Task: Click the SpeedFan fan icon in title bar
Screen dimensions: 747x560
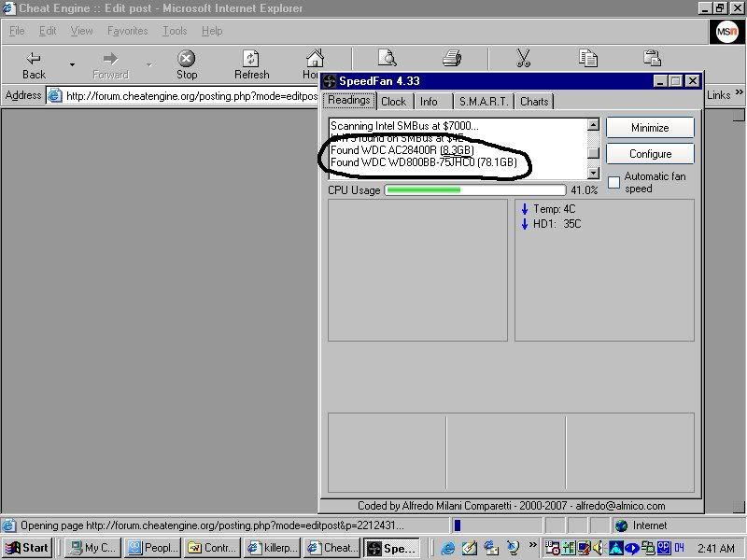Action: [x=330, y=81]
